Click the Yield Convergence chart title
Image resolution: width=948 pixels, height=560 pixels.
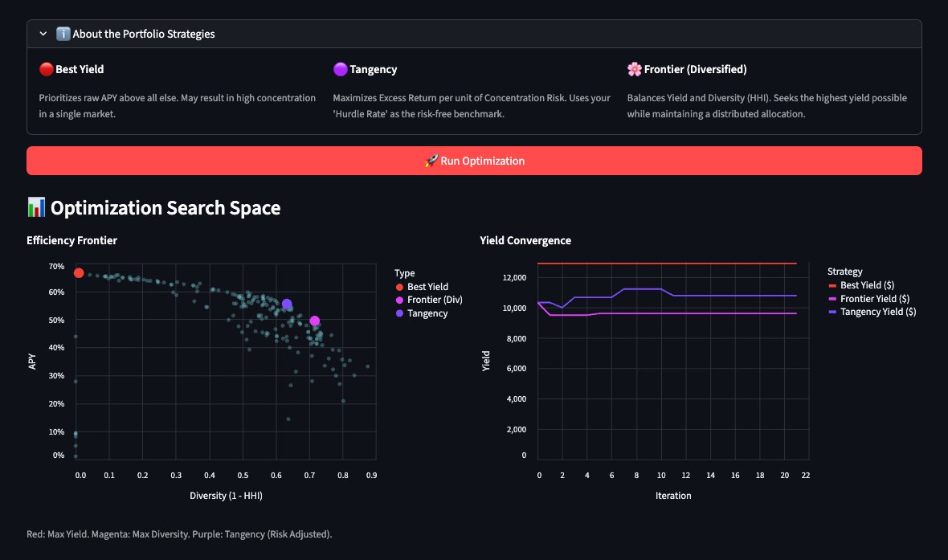coord(525,240)
